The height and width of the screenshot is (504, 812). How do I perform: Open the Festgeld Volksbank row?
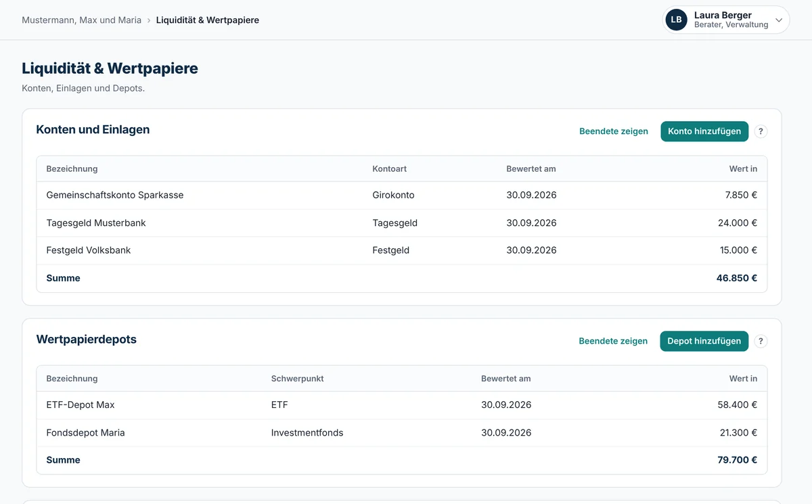pyautogui.click(x=402, y=250)
